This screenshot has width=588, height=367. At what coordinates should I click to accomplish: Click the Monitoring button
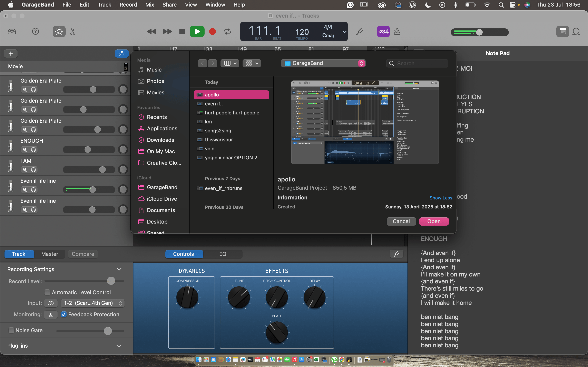[51, 314]
